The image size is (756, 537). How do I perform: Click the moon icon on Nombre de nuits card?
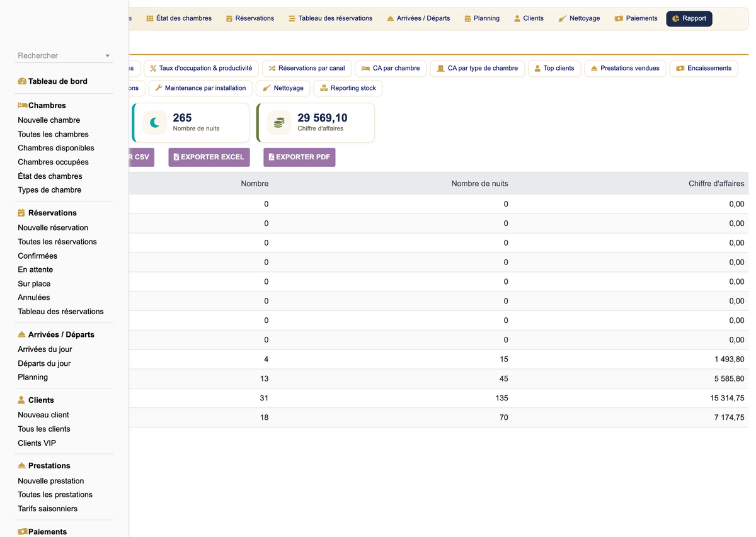click(x=155, y=123)
